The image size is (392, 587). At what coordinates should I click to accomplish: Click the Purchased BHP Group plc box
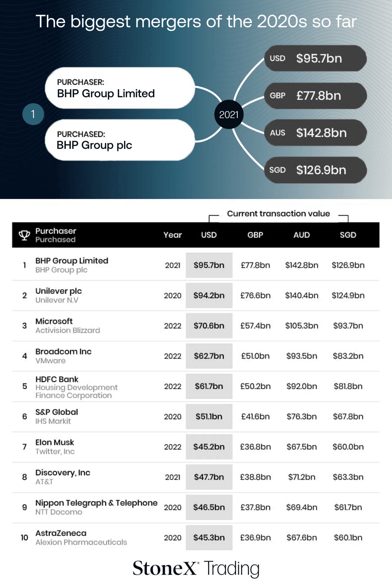120,140
